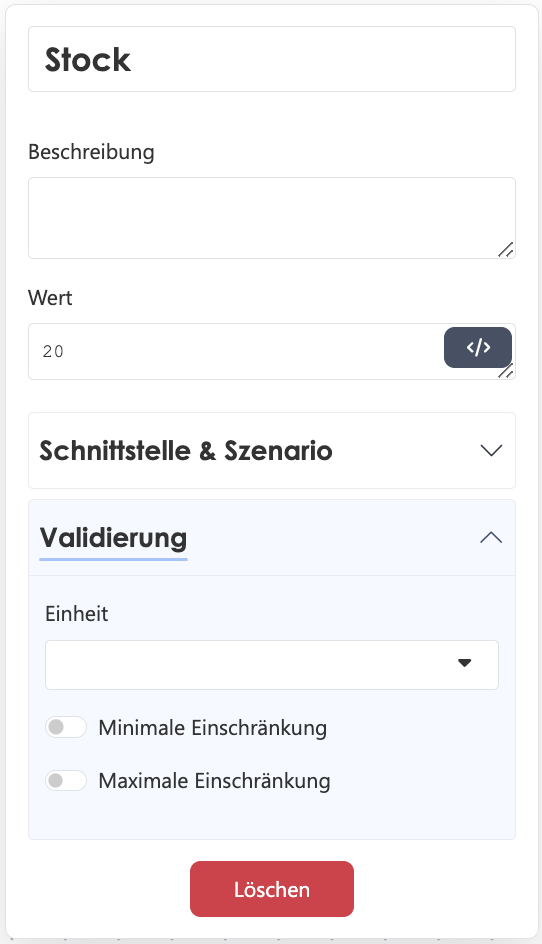
Task: Click the Schnittstelle & Szenario chevron arrow
Action: pyautogui.click(x=491, y=450)
